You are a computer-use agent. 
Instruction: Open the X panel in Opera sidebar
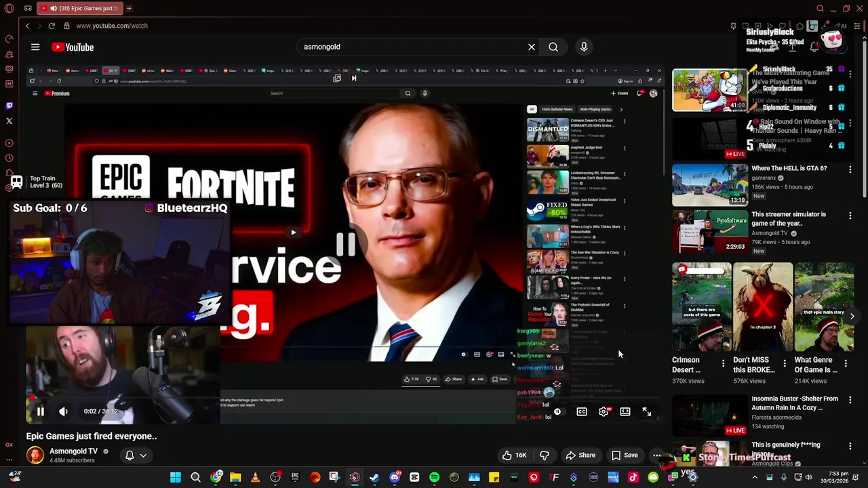(x=9, y=121)
